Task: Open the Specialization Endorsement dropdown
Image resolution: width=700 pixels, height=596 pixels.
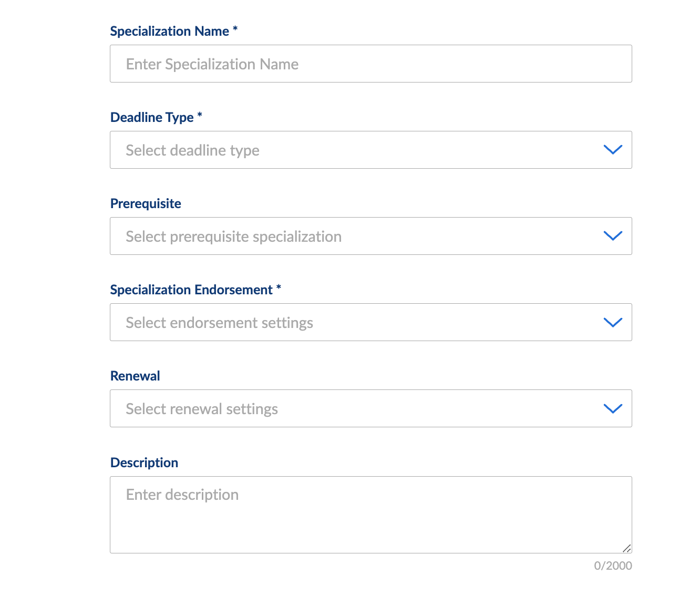Action: pos(357,322)
